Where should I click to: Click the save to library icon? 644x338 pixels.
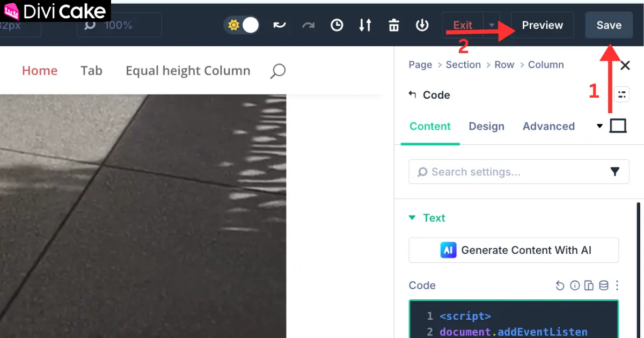(422, 25)
